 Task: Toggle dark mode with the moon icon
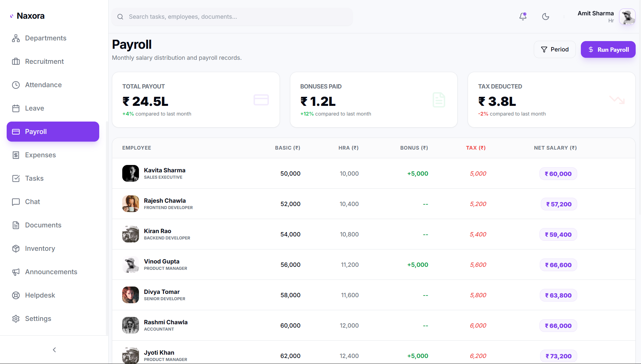(x=545, y=16)
